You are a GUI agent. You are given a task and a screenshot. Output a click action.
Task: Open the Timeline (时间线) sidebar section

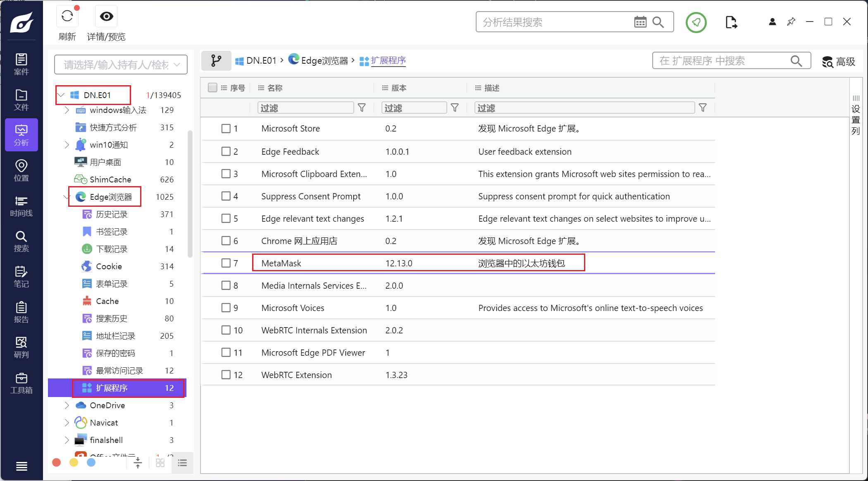[21, 206]
